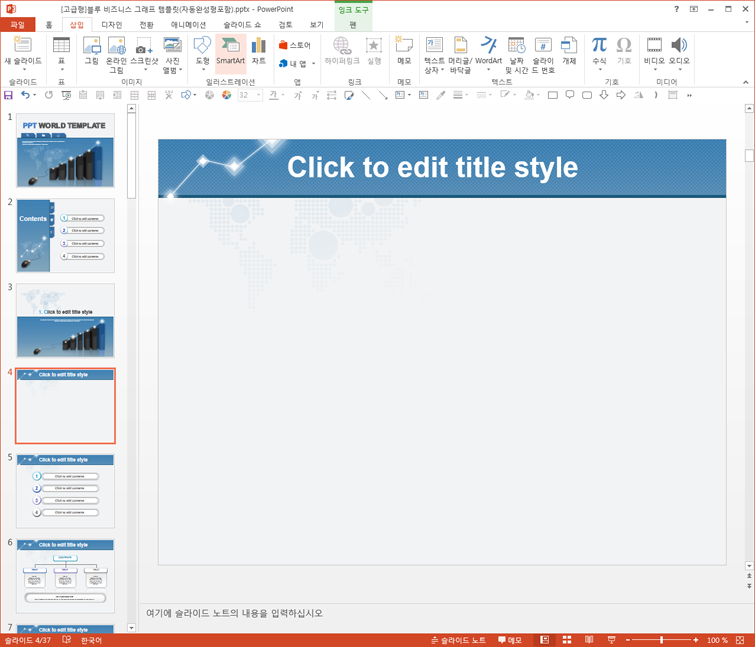755x647 pixels.
Task: Insert audio
Action: (679, 53)
